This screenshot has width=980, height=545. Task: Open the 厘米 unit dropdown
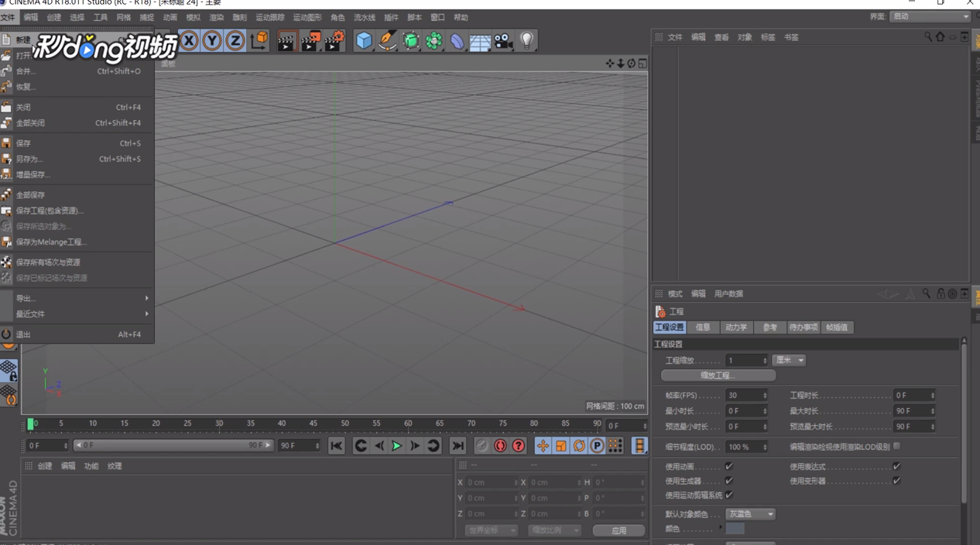point(789,360)
